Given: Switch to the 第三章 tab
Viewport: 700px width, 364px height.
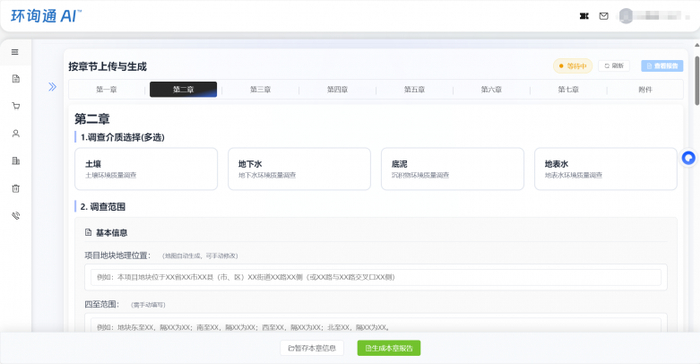Looking at the screenshot, I should [260, 89].
